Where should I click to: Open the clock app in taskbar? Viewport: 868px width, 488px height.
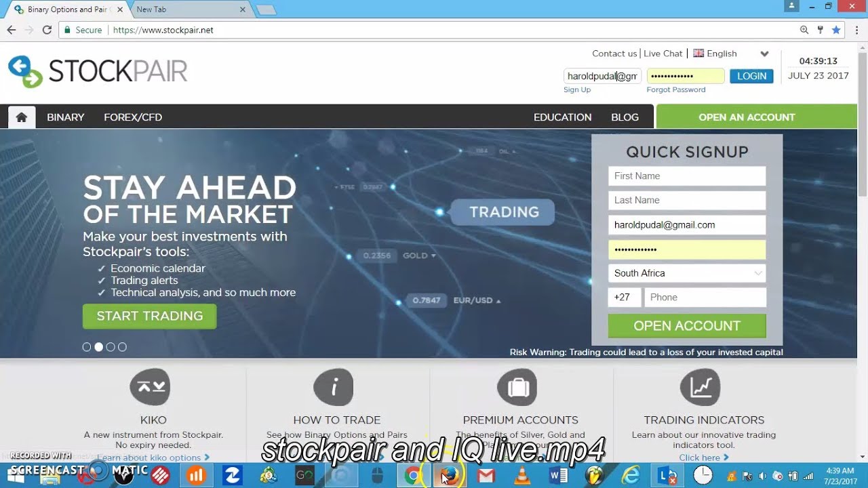703,476
